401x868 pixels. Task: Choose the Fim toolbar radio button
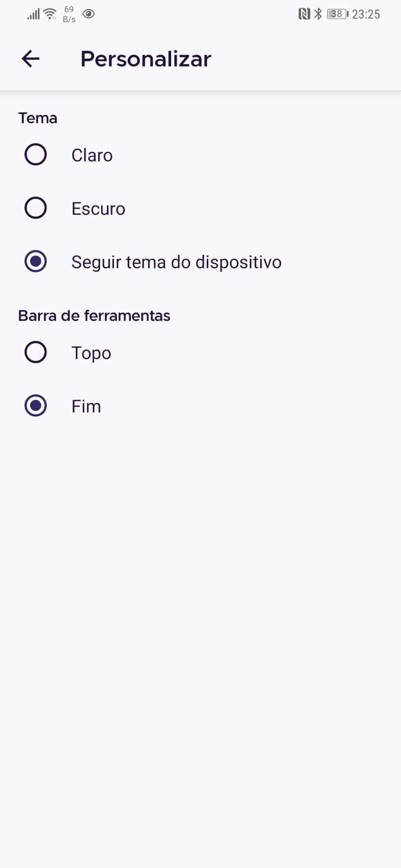point(36,406)
